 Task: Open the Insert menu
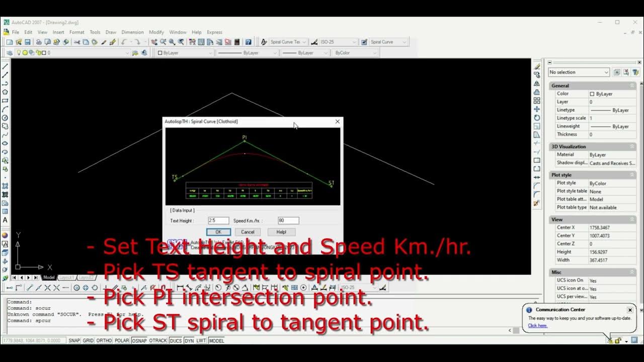(x=58, y=32)
